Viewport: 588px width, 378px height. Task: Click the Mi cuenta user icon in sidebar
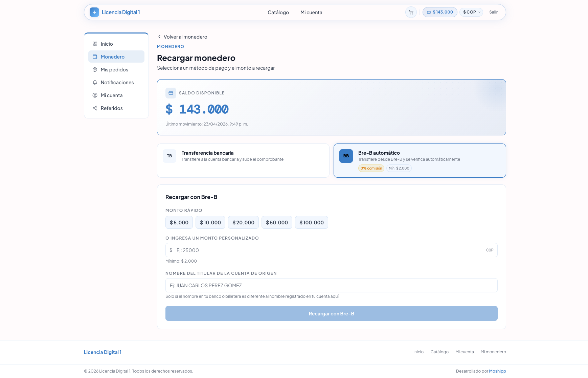(95, 95)
